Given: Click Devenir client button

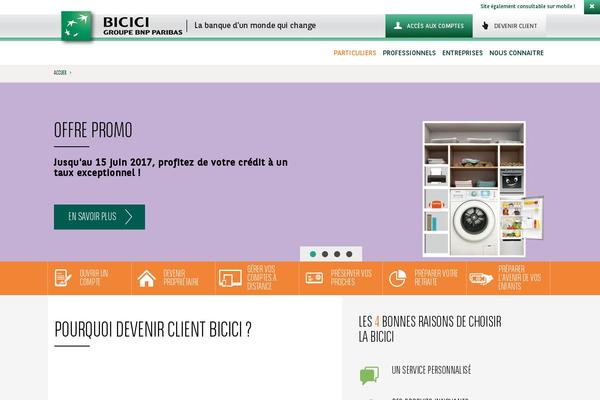Looking at the screenshot, I should coord(510,26).
